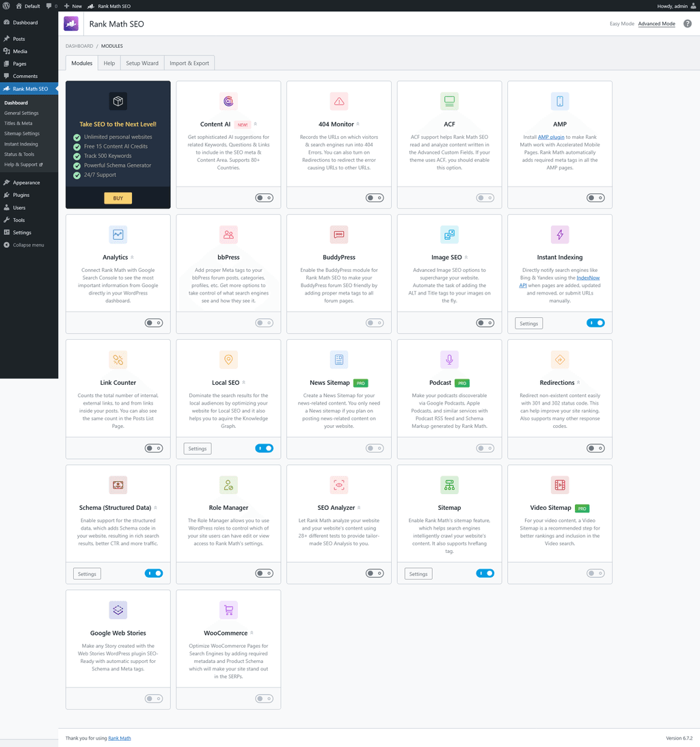The image size is (700, 747).
Task: Enable the 404 Monitor toggle
Action: coord(375,198)
